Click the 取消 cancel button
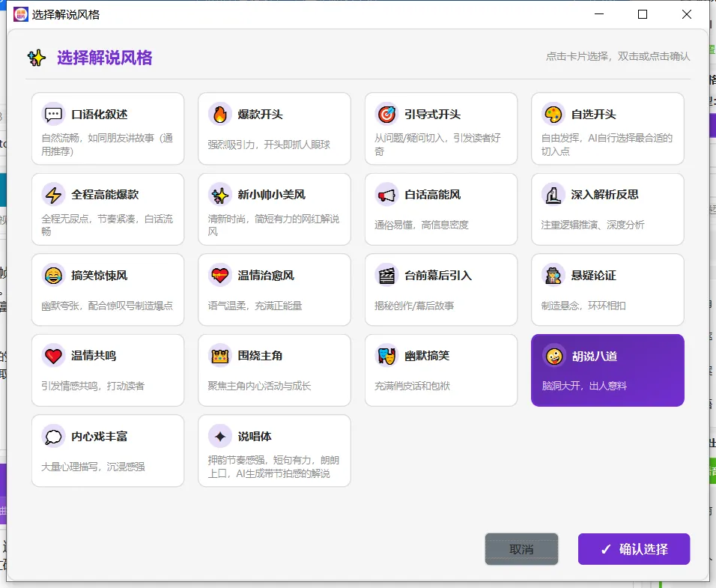 point(521,549)
